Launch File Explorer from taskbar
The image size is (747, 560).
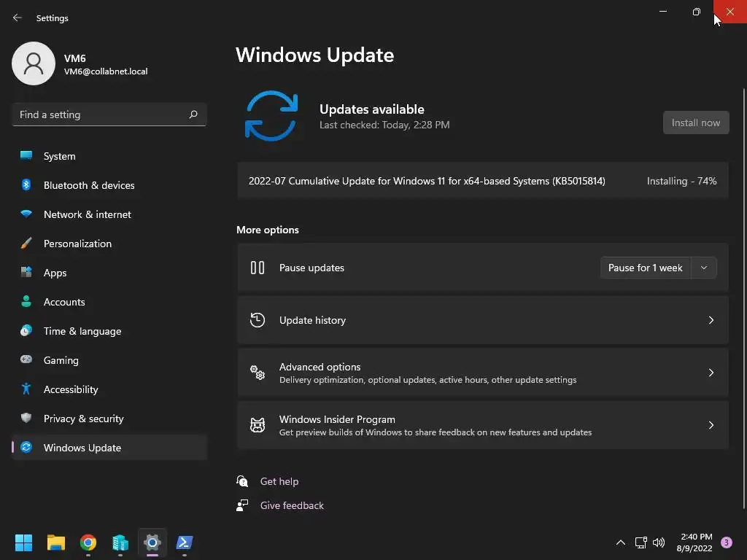(55, 542)
